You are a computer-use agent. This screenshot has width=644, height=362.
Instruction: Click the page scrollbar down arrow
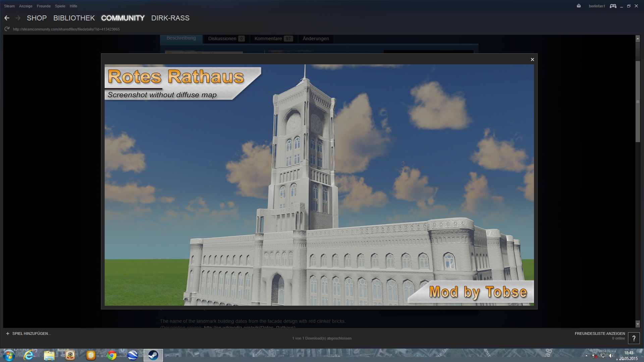[x=638, y=324]
